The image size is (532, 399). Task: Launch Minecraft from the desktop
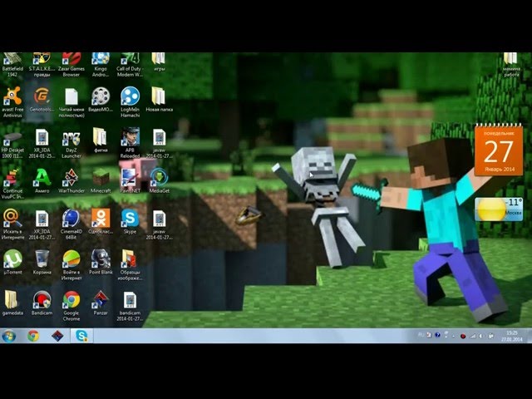click(x=101, y=180)
